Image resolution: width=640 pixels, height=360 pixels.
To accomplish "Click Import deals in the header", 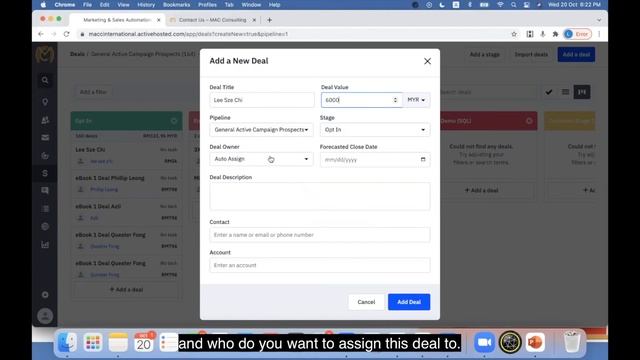I will [x=531, y=54].
